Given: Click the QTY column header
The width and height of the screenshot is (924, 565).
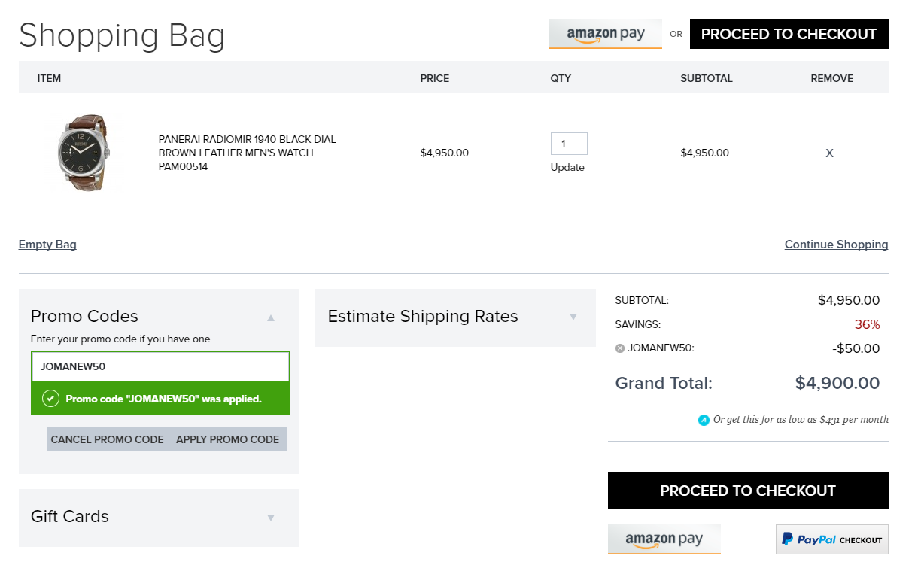Looking at the screenshot, I should click(x=561, y=78).
